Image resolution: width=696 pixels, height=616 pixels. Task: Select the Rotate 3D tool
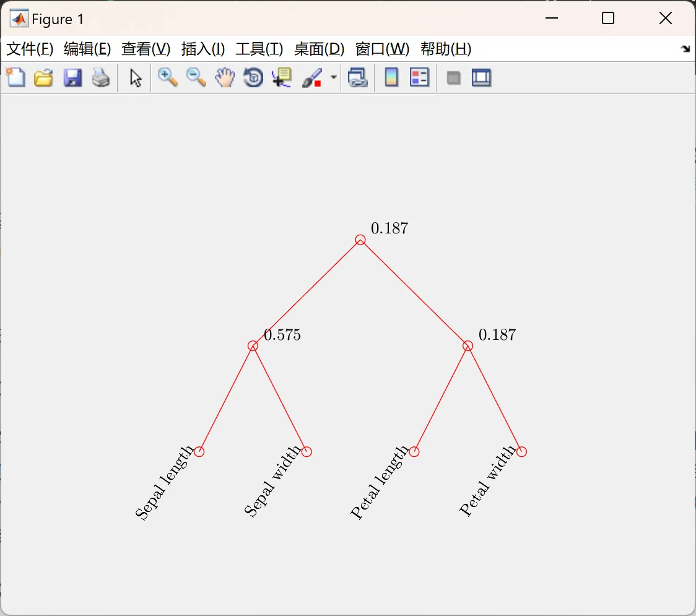tap(253, 77)
